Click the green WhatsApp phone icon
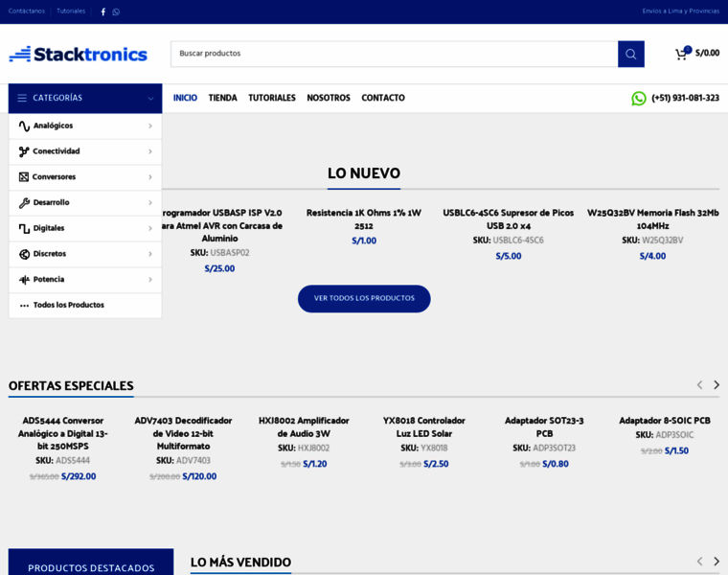 638,98
